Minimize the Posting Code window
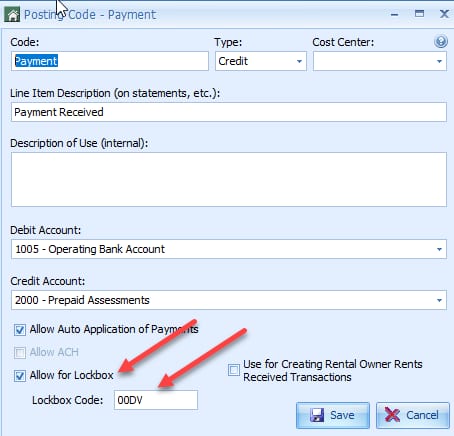 [x=394, y=15]
